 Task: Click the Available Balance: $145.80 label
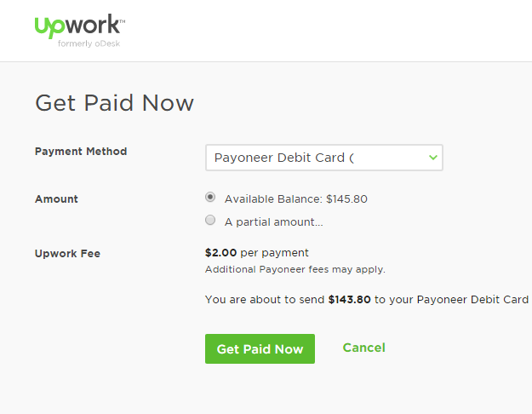[296, 199]
